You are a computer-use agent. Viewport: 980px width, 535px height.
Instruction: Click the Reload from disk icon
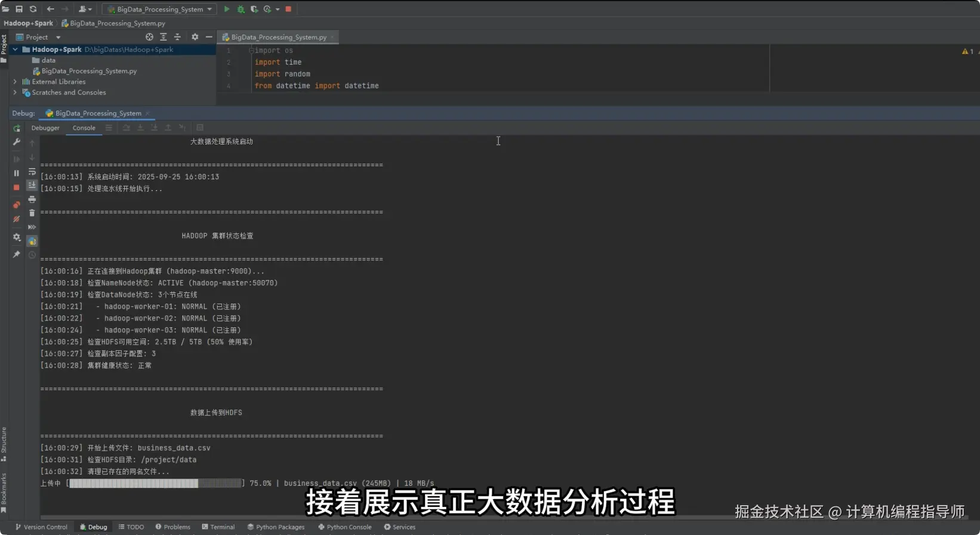pos(33,9)
